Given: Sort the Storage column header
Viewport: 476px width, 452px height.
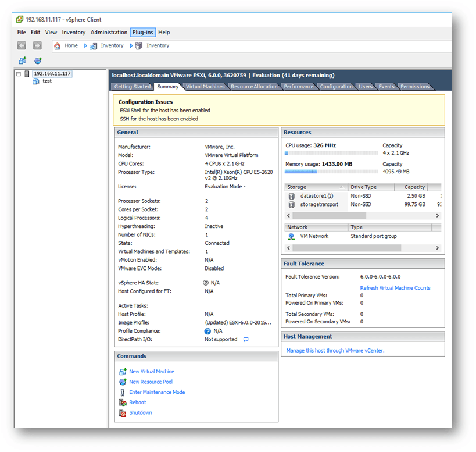Looking at the screenshot, I should coord(316,187).
